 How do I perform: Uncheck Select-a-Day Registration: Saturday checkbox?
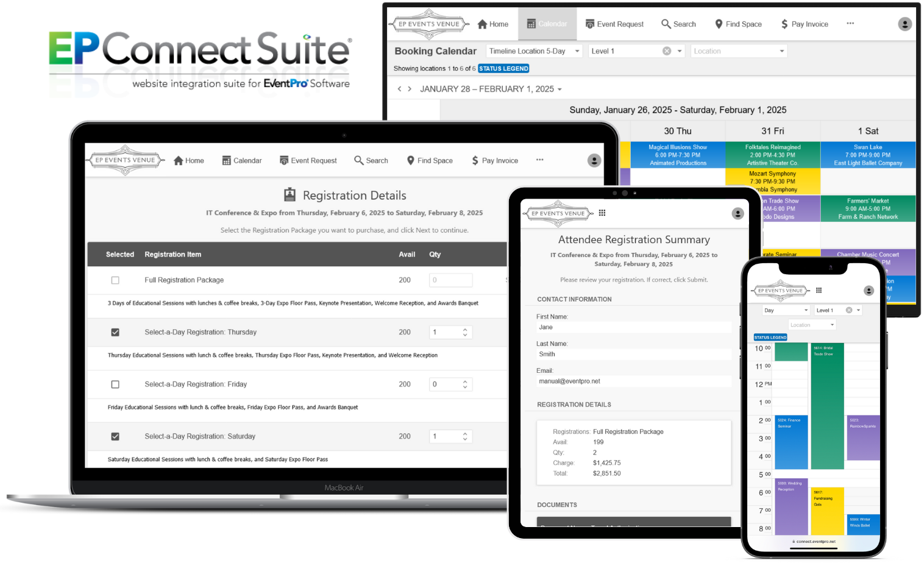pos(115,436)
